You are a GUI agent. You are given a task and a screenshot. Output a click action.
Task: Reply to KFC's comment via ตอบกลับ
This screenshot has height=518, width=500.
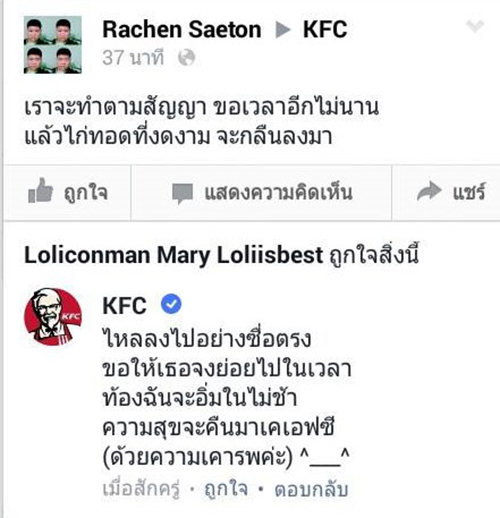311,489
